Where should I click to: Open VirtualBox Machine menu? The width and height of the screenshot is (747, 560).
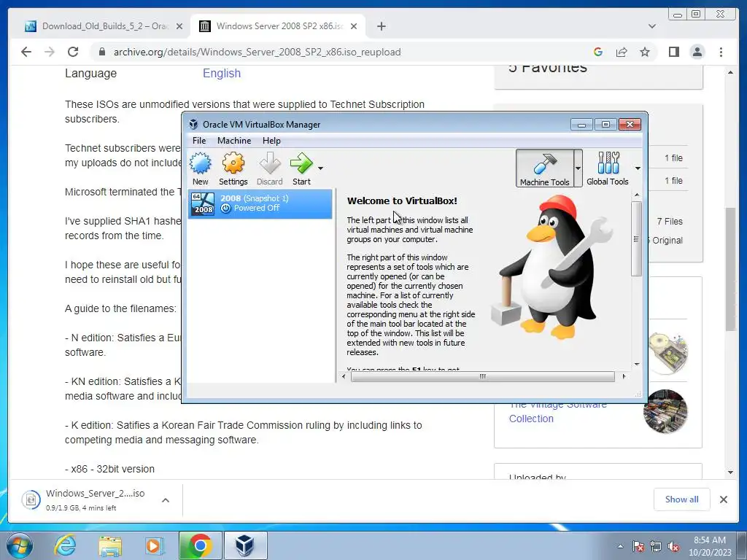pos(234,141)
